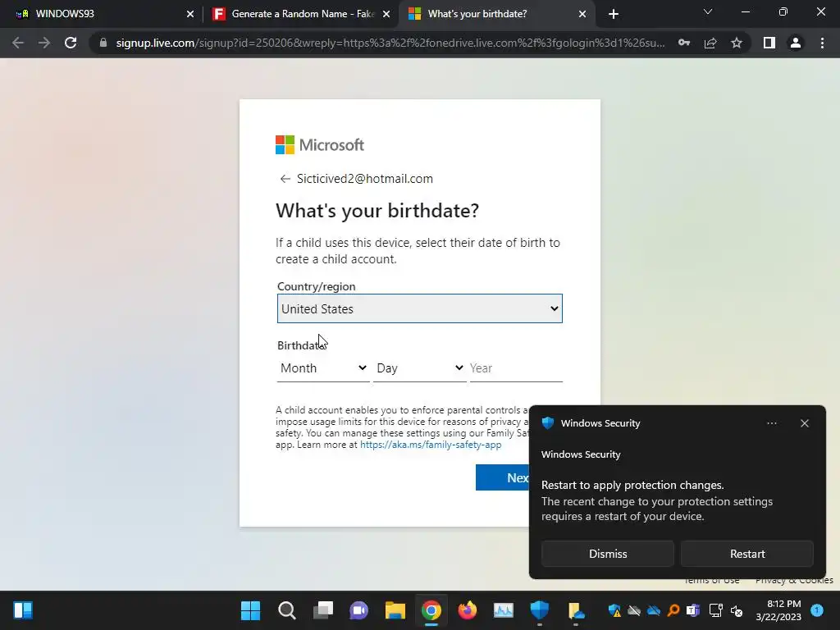Image resolution: width=840 pixels, height=630 pixels.
Task: Open Windows Security notification options ellipsis
Action: click(771, 423)
